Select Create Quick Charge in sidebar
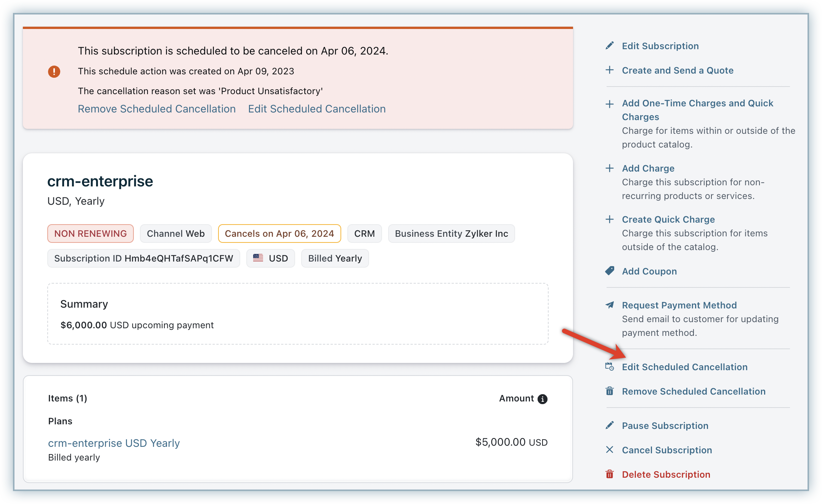The width and height of the screenshot is (822, 504). tap(668, 220)
